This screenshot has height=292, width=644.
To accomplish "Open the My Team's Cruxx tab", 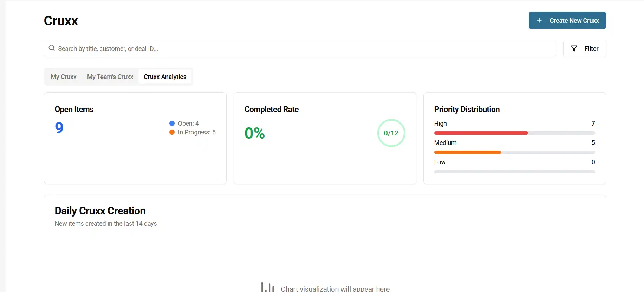I will click(110, 77).
